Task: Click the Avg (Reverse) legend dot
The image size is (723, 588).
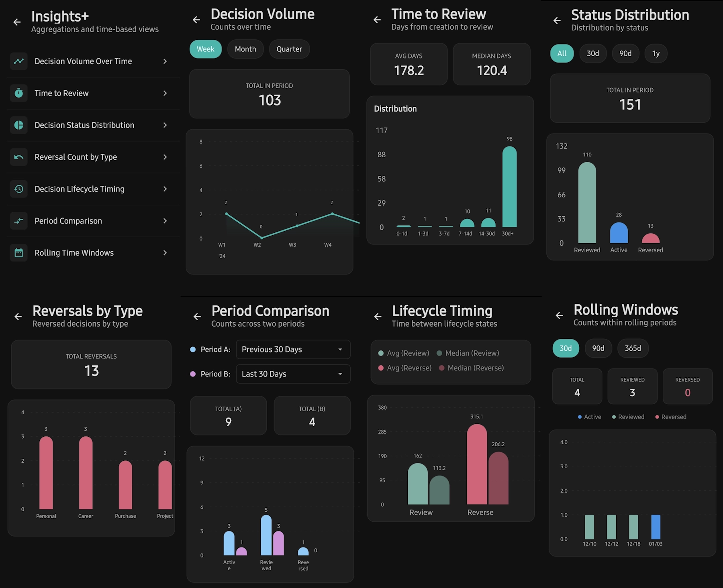Action: (381, 368)
